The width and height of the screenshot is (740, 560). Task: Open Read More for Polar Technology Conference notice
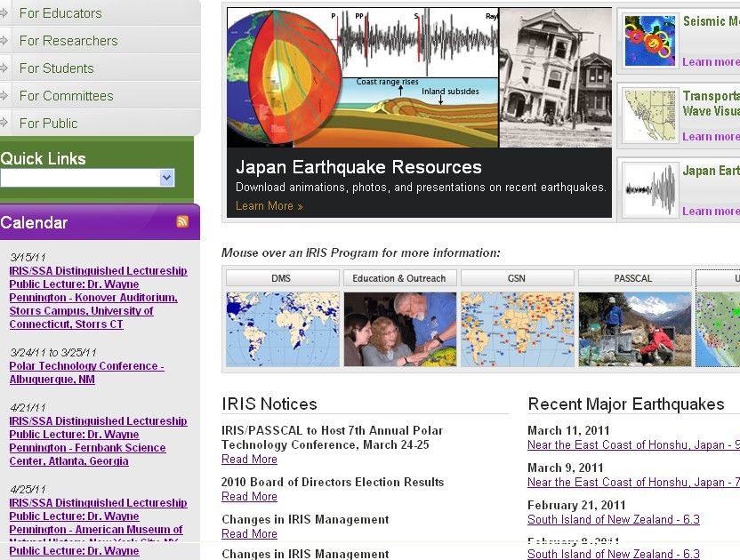[x=249, y=460]
